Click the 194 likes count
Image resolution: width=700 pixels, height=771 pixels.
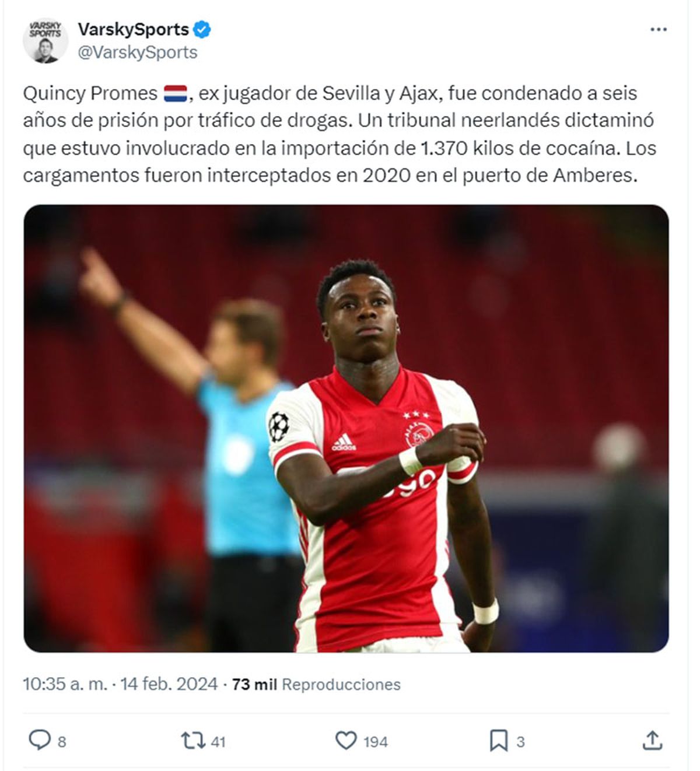[x=376, y=742]
